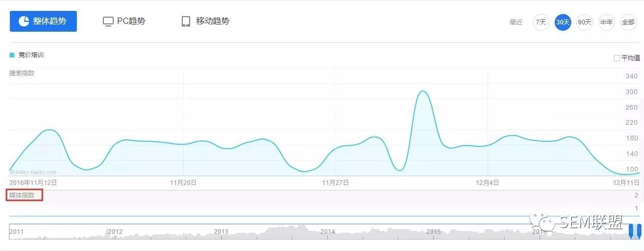The image size is (644, 251).
Task: Click the blue 竞价培训 legend square
Action: click(12, 55)
